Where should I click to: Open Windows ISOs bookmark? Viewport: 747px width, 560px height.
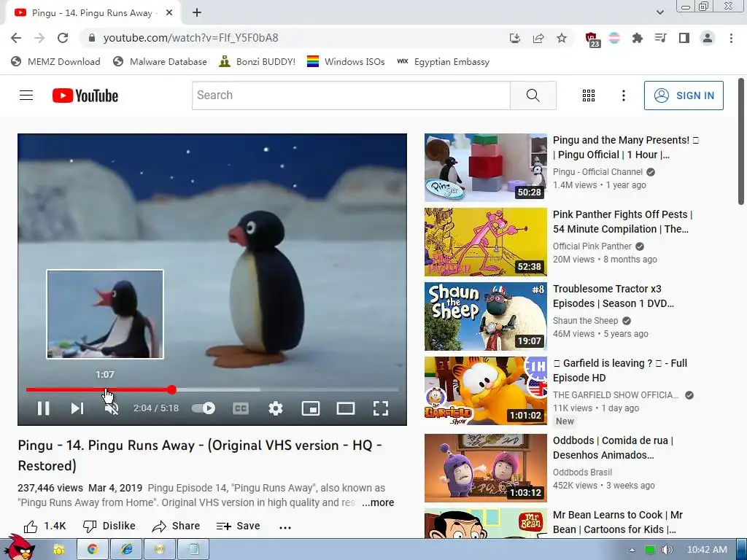click(346, 61)
